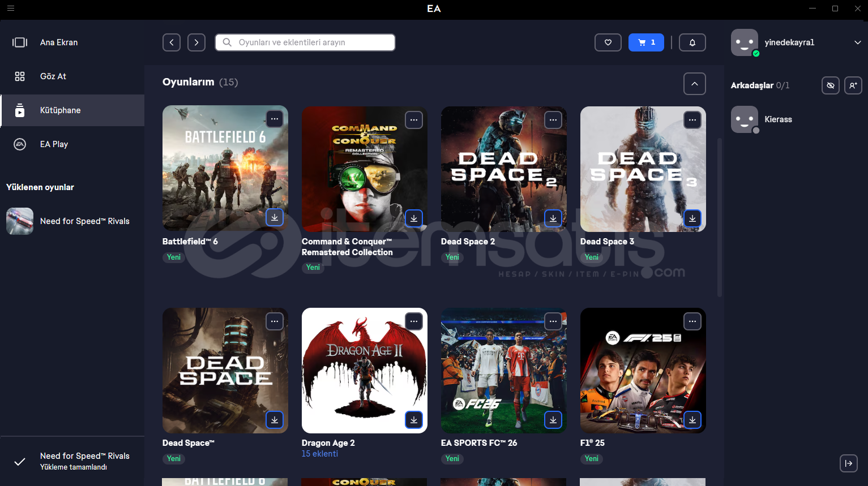The height and width of the screenshot is (486, 868).
Task: Open the Dragon Age II cover art
Action: coord(365,371)
